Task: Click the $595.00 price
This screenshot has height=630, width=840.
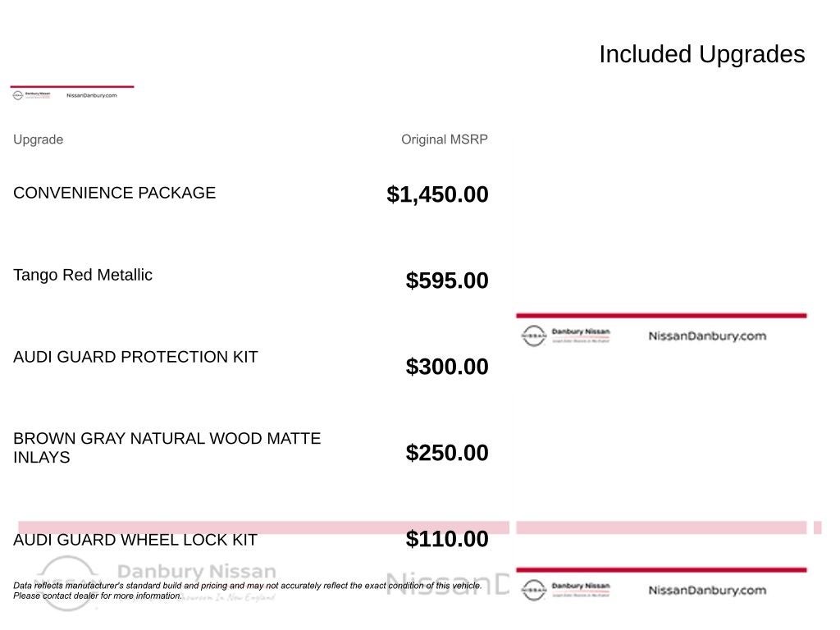Action: [447, 281]
